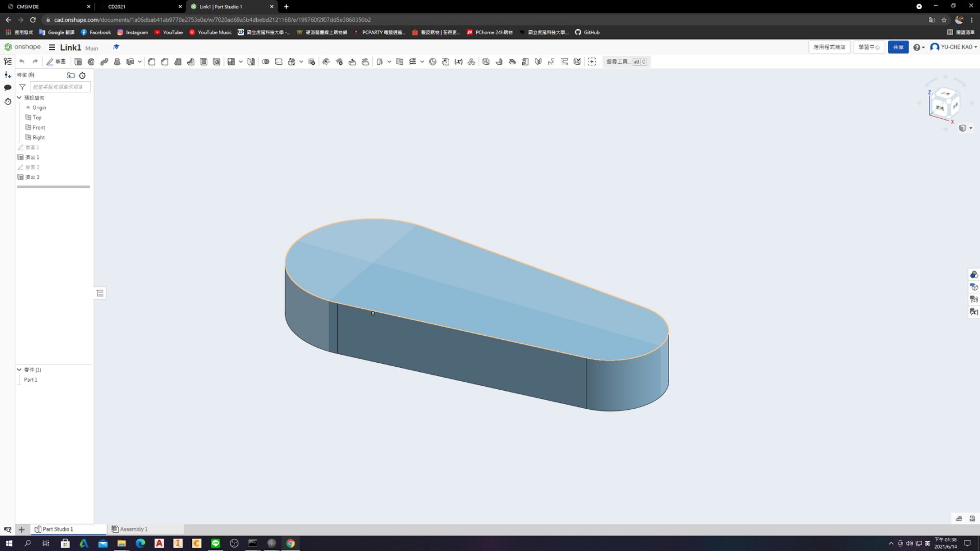Screen dimensions: 980x551
Task: Click the Boolean tool icon
Action: coord(266,61)
